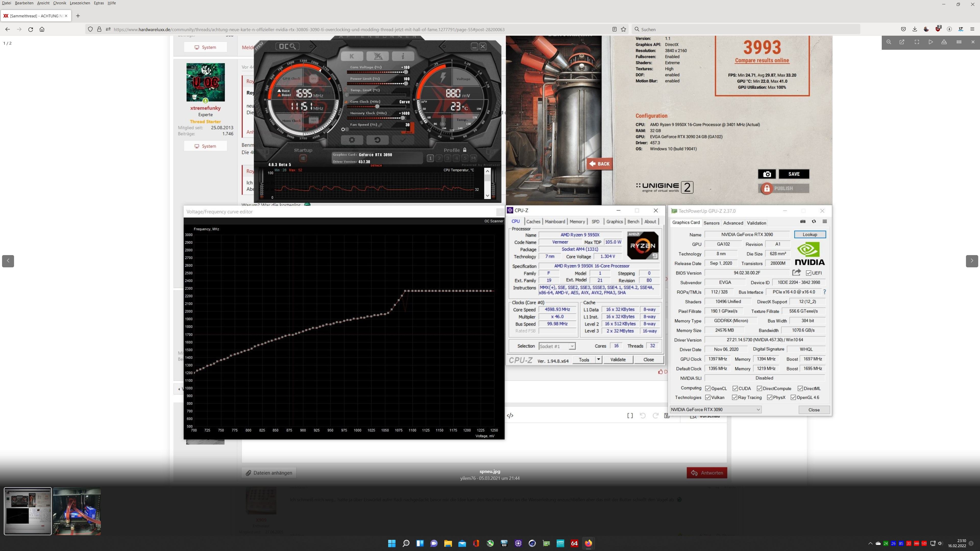Start the lightbox slideshow play button
Screen dimensions: 980x551
(930, 42)
